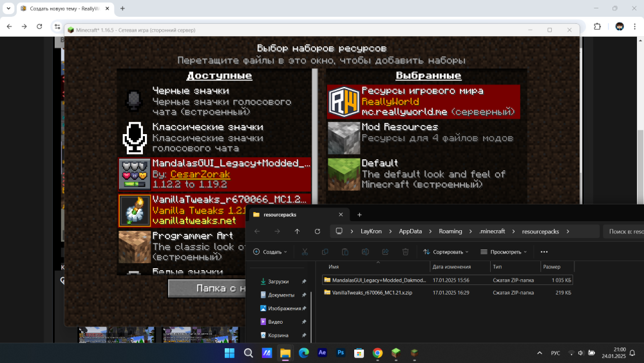
Task: Open Загрузки in Explorer sidebar
Action: (x=278, y=282)
